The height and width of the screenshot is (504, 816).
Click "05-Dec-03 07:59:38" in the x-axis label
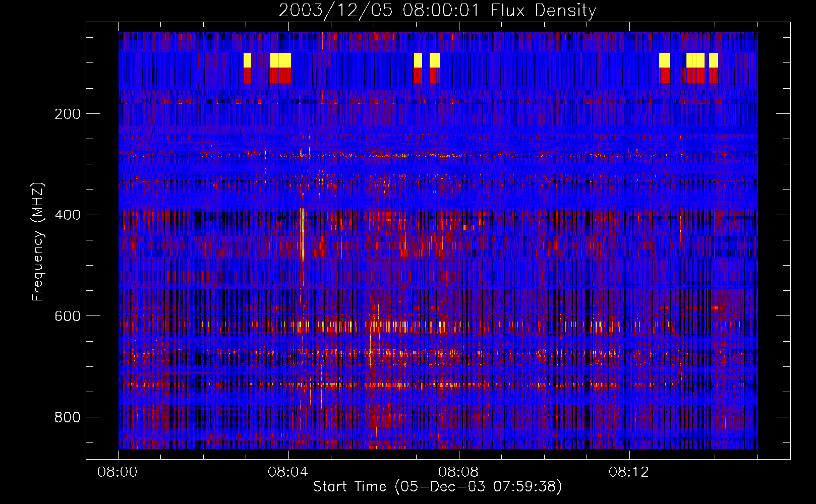[x=478, y=486]
